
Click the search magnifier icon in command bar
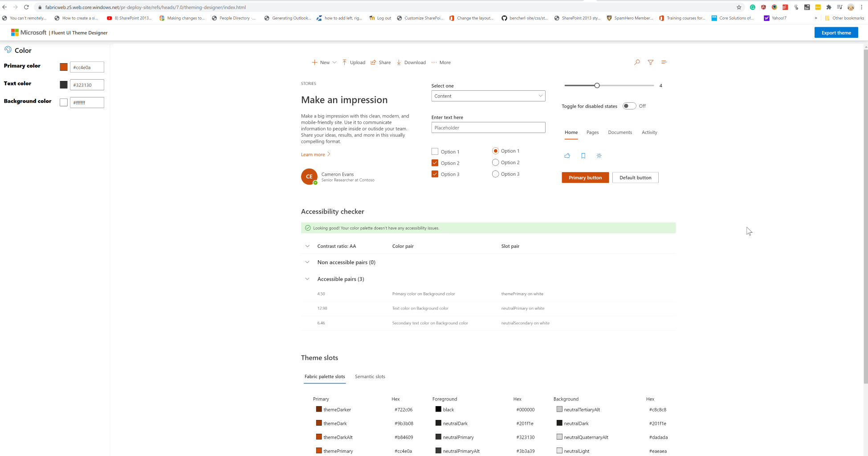pos(637,62)
